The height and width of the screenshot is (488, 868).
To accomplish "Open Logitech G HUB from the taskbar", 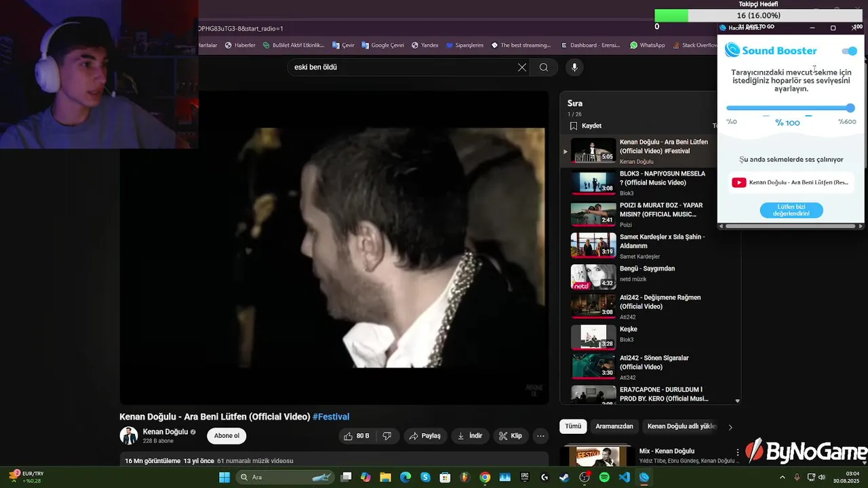I will pos(545,477).
